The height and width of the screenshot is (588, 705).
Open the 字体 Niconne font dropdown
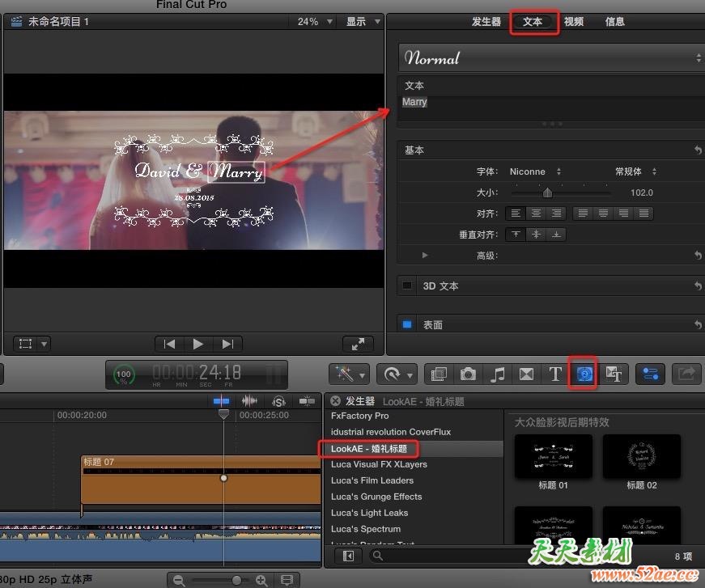click(535, 171)
